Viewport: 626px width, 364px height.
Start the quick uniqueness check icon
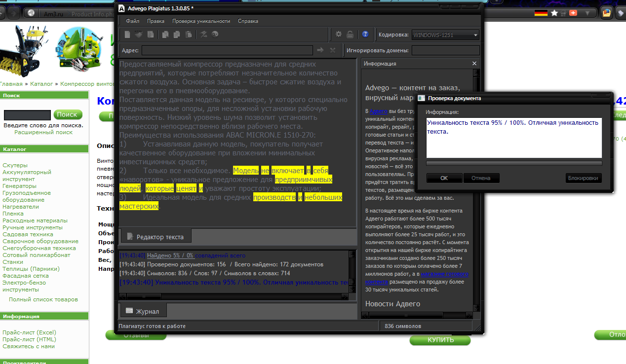(x=203, y=35)
